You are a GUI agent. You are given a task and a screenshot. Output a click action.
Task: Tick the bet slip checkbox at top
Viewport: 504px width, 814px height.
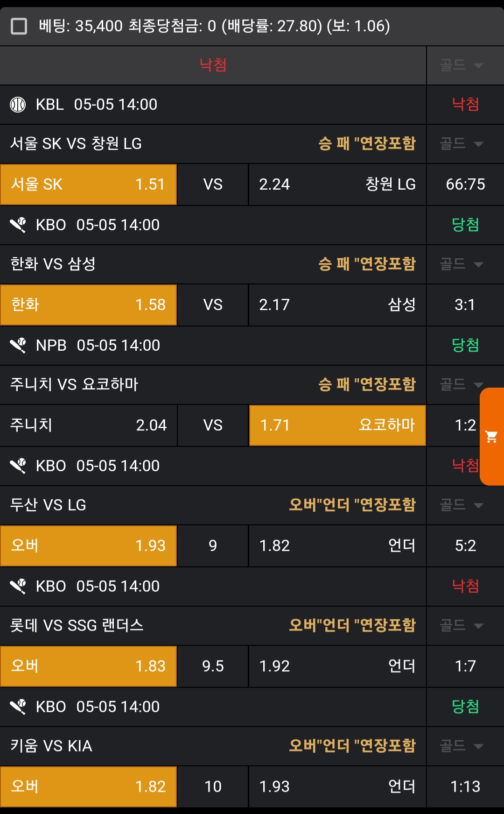coord(19,26)
